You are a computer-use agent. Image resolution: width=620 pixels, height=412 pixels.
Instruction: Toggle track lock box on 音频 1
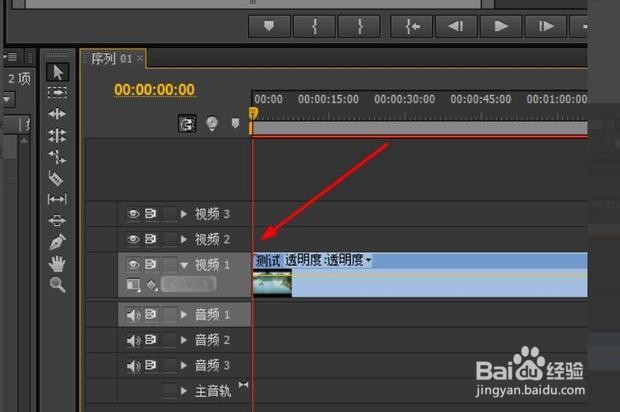[170, 315]
